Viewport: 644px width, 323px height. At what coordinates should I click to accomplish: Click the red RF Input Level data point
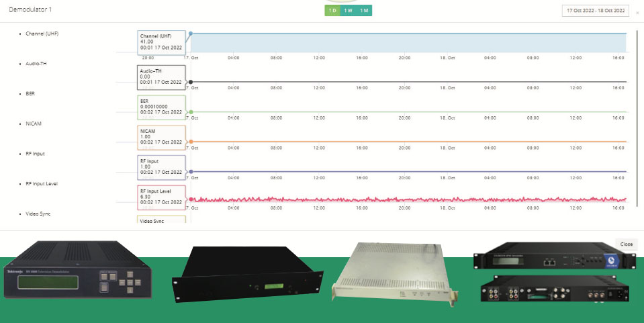191,199
